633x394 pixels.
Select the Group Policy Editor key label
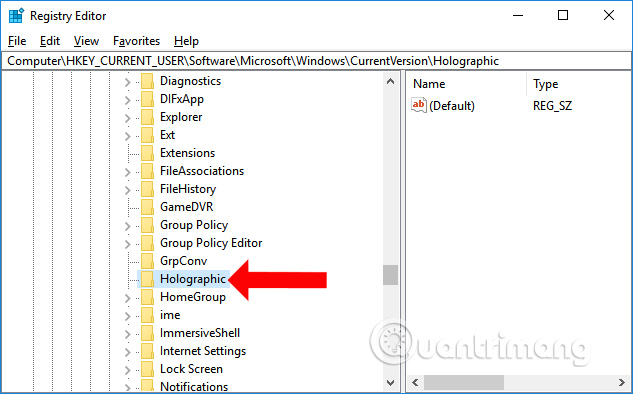(x=211, y=243)
